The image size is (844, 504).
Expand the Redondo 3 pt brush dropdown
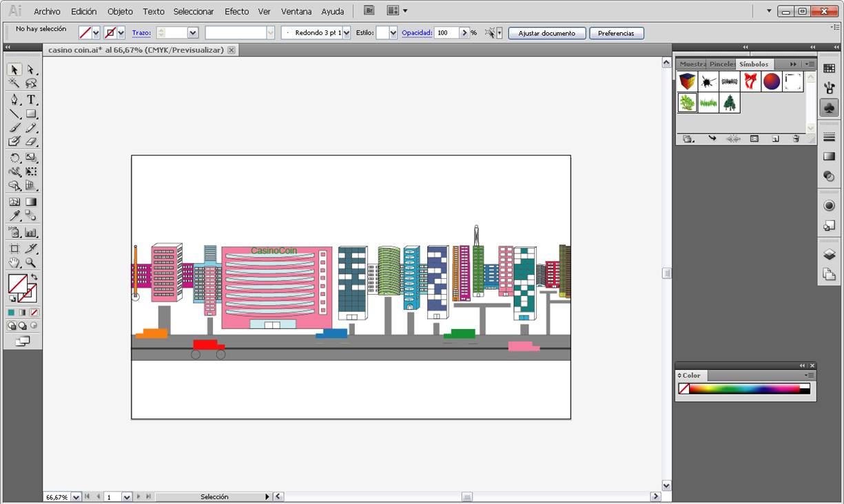[347, 33]
